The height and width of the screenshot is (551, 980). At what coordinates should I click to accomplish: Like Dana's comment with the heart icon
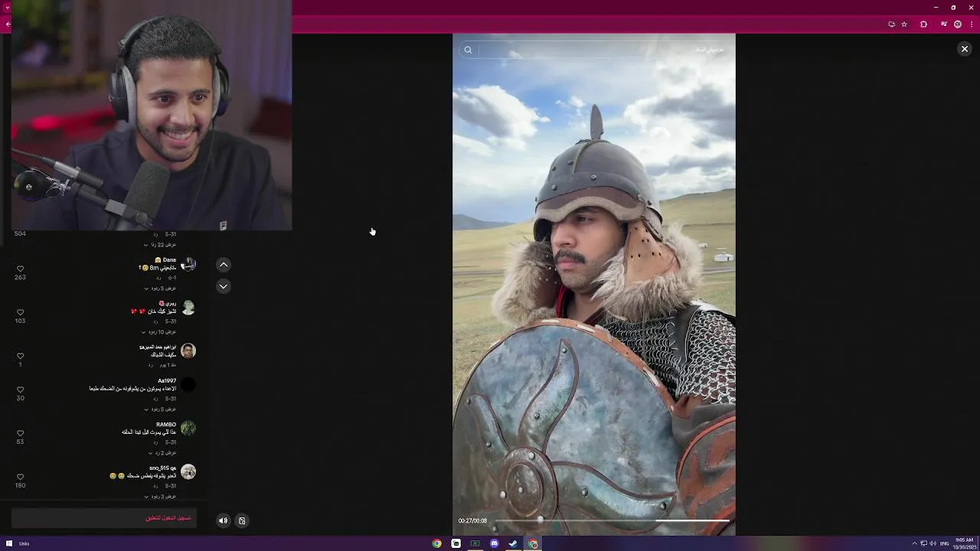pyautogui.click(x=20, y=269)
